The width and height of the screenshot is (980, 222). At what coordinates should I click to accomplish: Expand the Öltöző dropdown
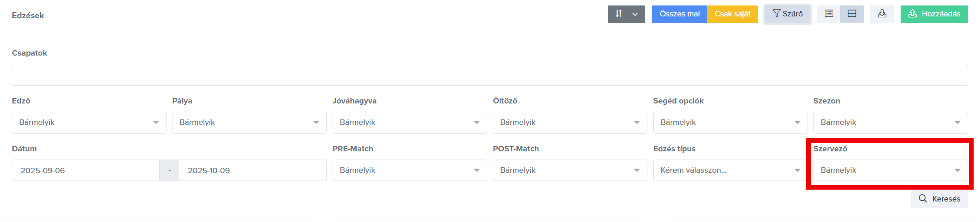coord(569,123)
